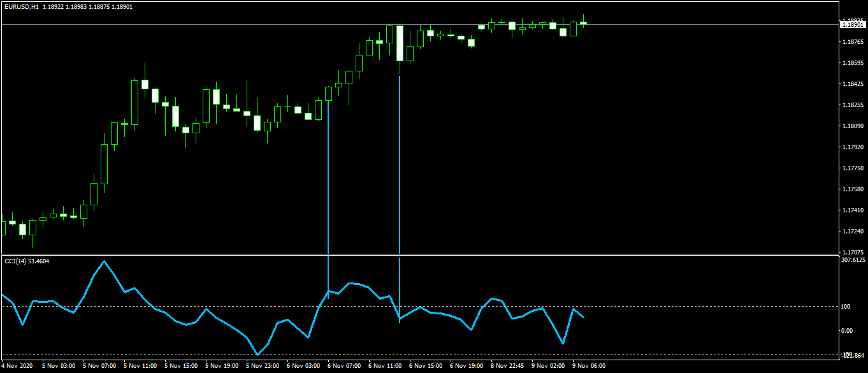Click the 6 Nov 03:00 time label
The height and width of the screenshot is (373, 868).
[x=303, y=367]
